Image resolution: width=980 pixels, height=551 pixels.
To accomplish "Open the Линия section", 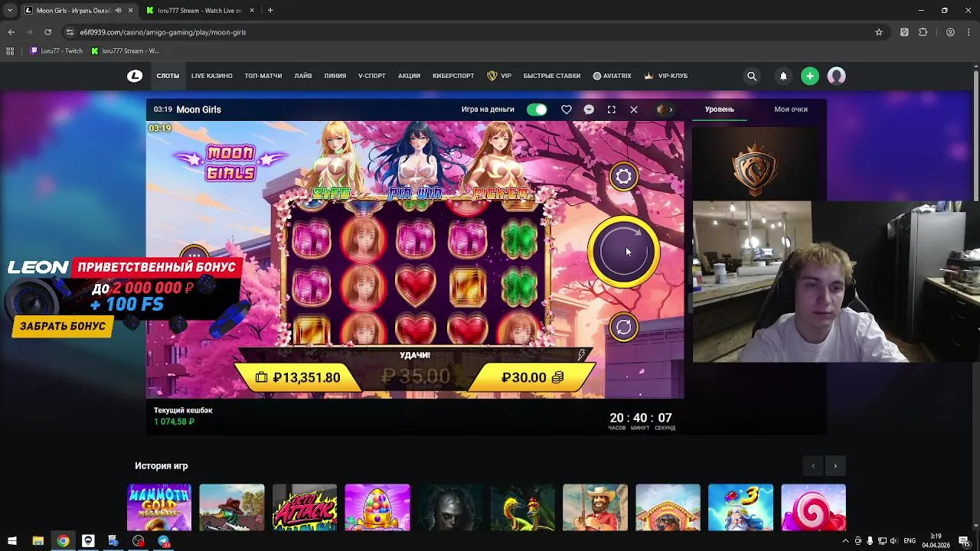I will pos(335,76).
